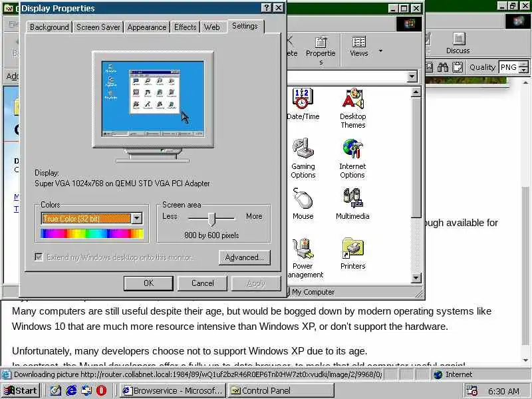Click the Control Panel scroll down arrow
The width and height of the screenshot is (532, 399).
(416, 278)
